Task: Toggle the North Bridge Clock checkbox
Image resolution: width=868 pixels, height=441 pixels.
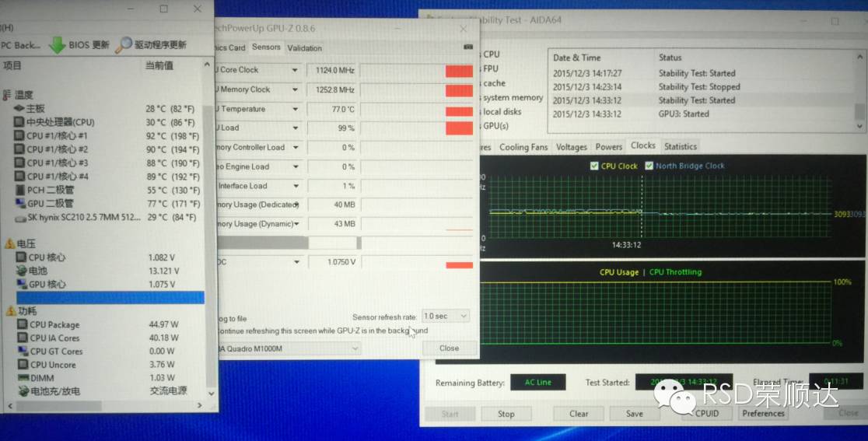Action: coord(649,166)
